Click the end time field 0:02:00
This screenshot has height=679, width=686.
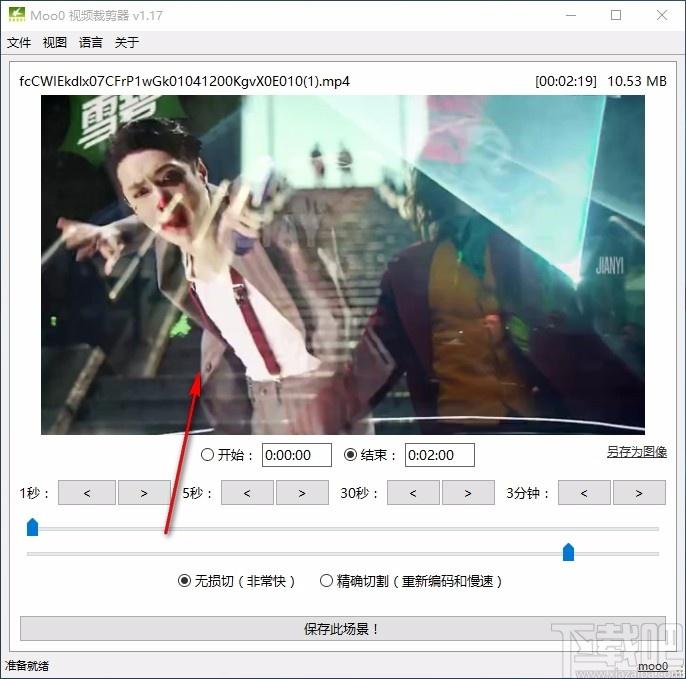point(440,455)
